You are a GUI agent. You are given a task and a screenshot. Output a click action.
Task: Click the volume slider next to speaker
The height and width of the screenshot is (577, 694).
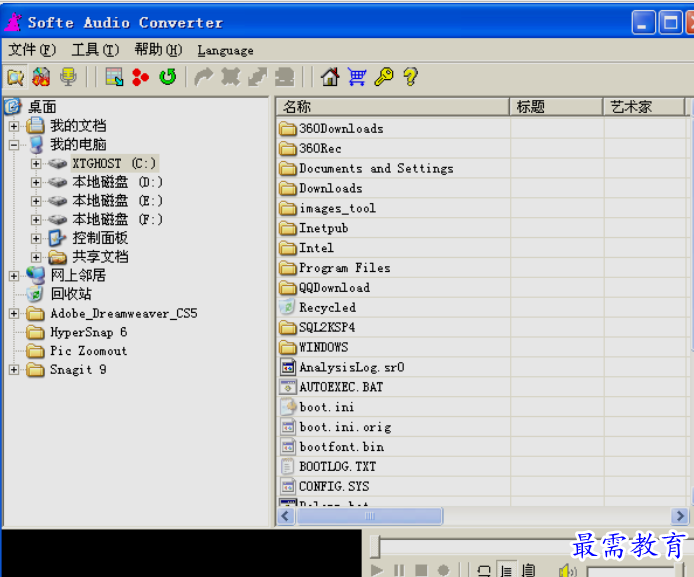(x=634, y=571)
